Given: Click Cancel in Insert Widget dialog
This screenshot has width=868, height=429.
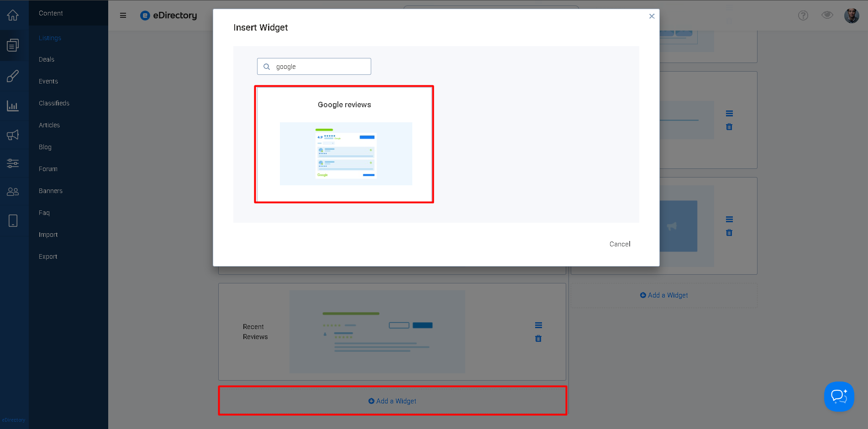Looking at the screenshot, I should click(620, 244).
